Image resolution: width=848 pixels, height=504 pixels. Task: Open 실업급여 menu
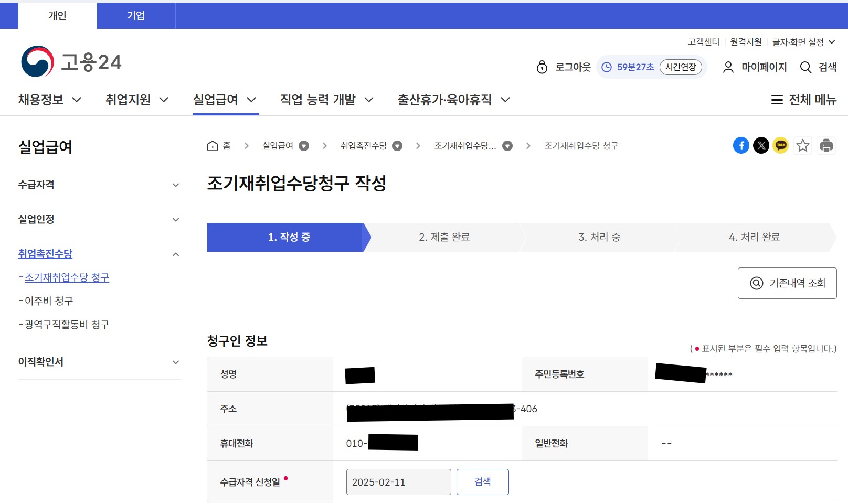coord(225,100)
